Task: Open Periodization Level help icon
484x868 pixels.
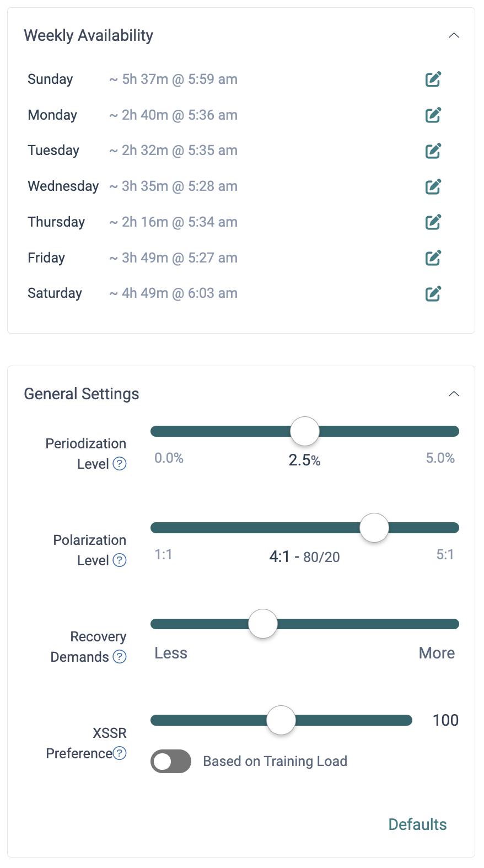Action: click(x=120, y=464)
